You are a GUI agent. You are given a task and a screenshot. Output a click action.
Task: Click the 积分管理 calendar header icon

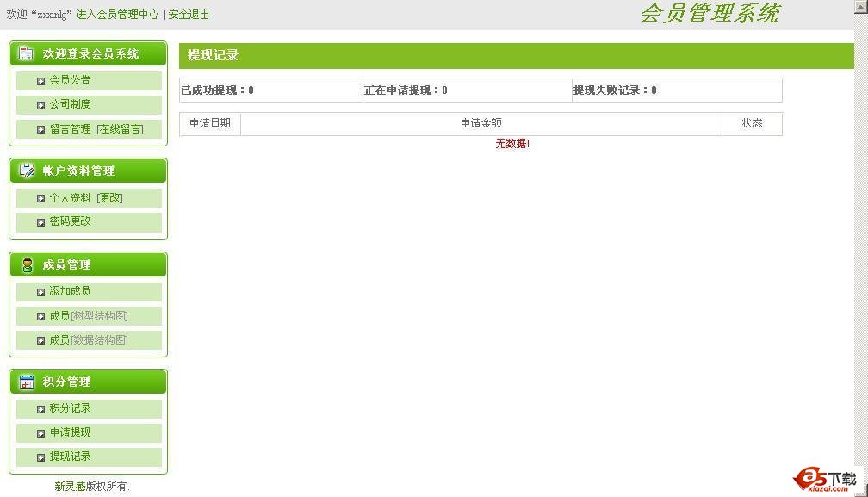click(x=26, y=382)
